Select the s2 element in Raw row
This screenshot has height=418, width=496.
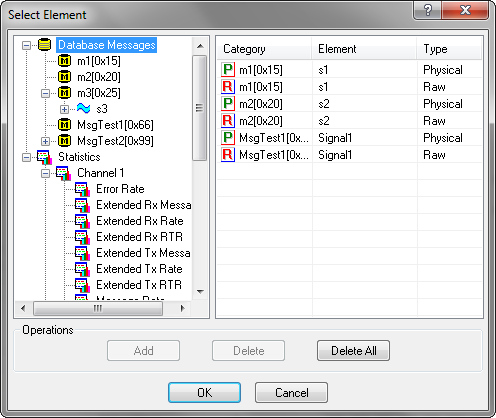(x=324, y=121)
